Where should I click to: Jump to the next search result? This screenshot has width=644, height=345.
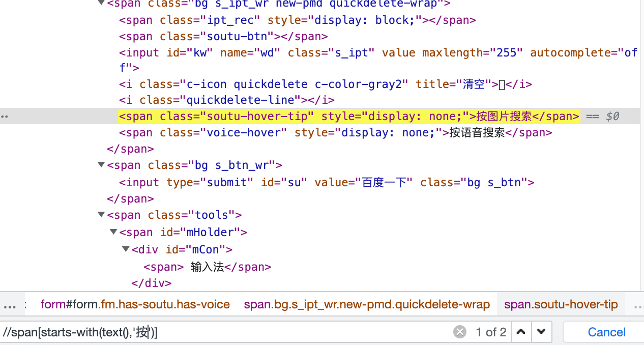click(x=541, y=332)
